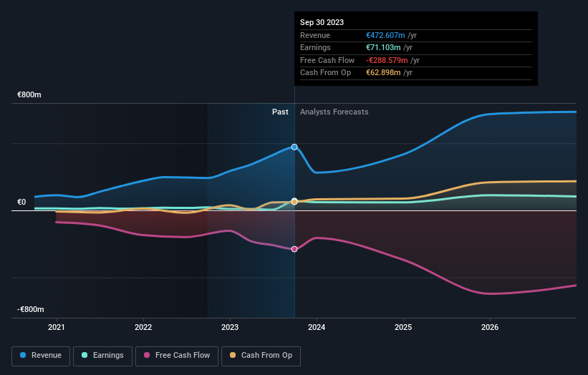
Task: Click the Revenue row label in tooltip
Action: 315,35
